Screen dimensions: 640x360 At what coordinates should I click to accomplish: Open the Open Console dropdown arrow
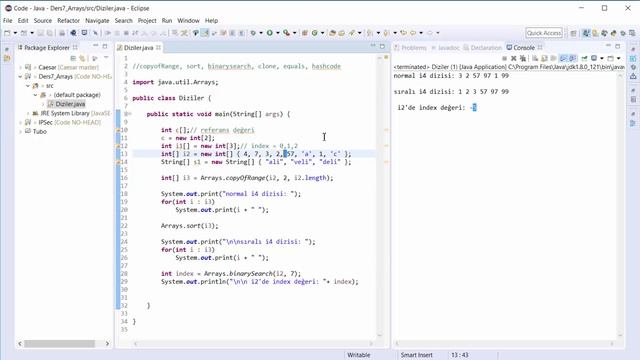(618, 58)
